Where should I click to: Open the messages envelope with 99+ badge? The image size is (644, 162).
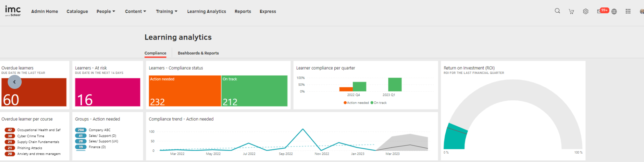click(600, 11)
